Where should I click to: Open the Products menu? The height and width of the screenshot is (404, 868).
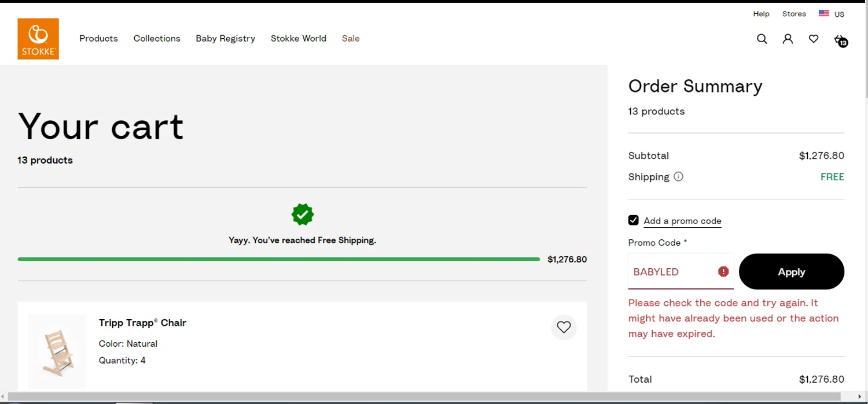98,38
